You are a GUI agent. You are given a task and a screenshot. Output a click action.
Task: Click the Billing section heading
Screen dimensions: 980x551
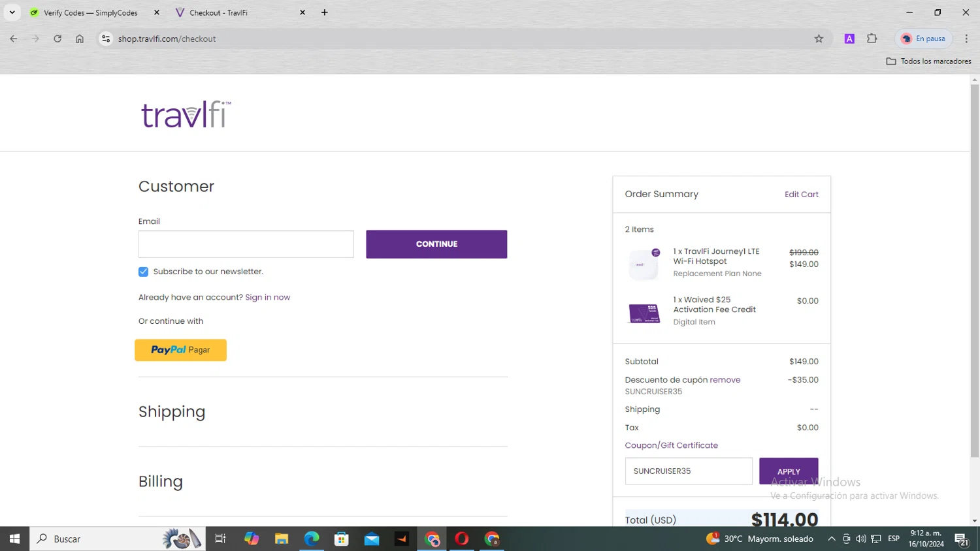161,482
